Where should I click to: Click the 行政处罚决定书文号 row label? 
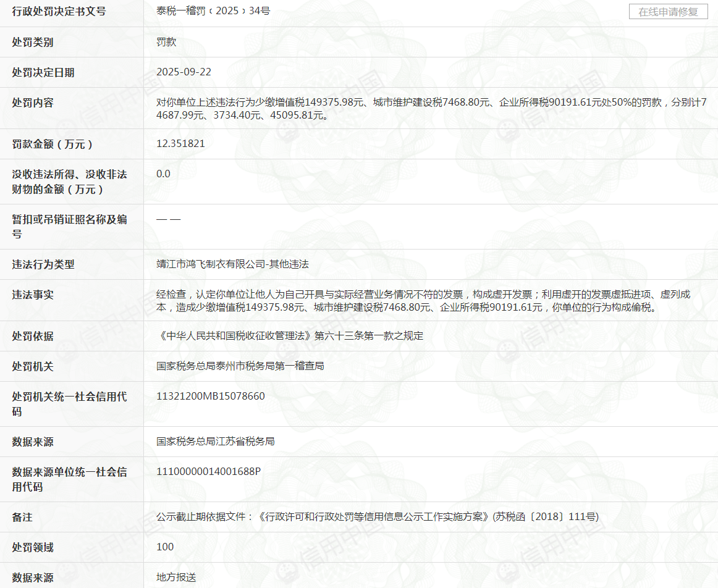[59, 12]
